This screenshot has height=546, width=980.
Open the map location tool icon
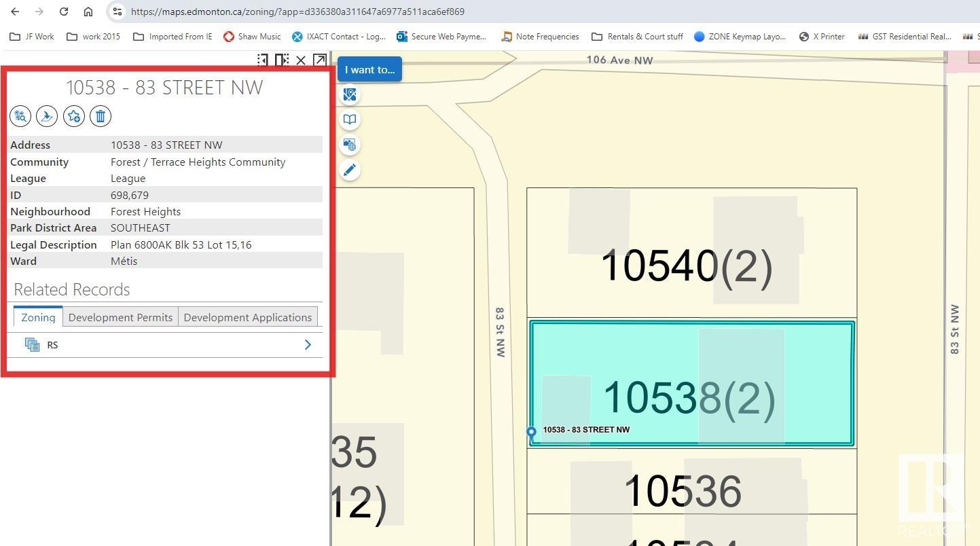pyautogui.click(x=350, y=94)
